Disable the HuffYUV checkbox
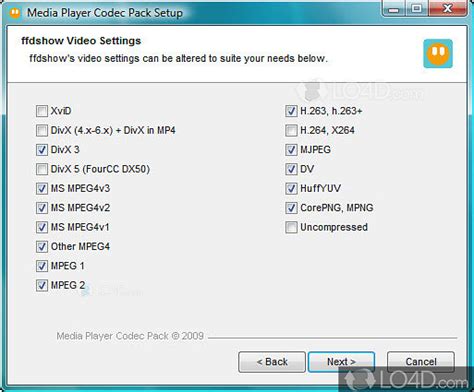 pos(291,188)
